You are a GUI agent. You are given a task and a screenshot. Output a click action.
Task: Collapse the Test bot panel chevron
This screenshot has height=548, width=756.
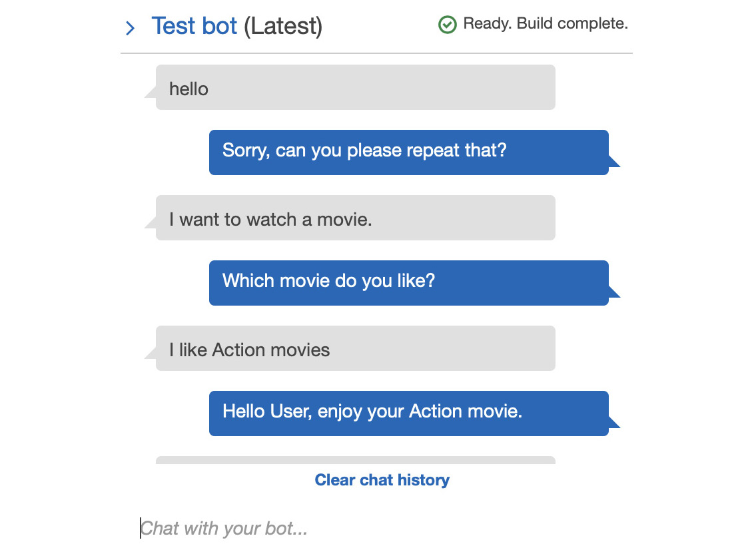[x=130, y=28]
